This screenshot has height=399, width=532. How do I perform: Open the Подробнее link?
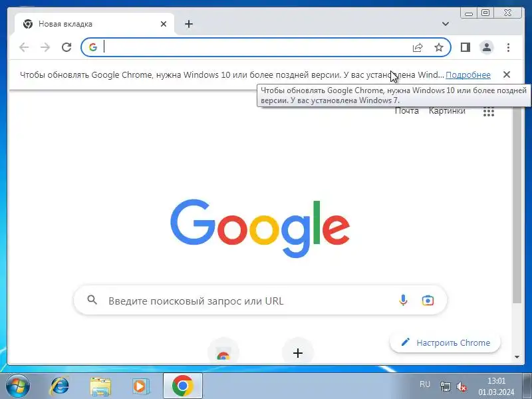point(468,75)
